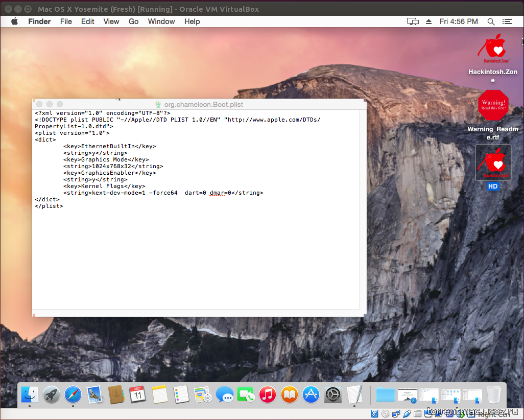Click the xml version declaration line
The image size is (524, 420).
click(x=103, y=113)
